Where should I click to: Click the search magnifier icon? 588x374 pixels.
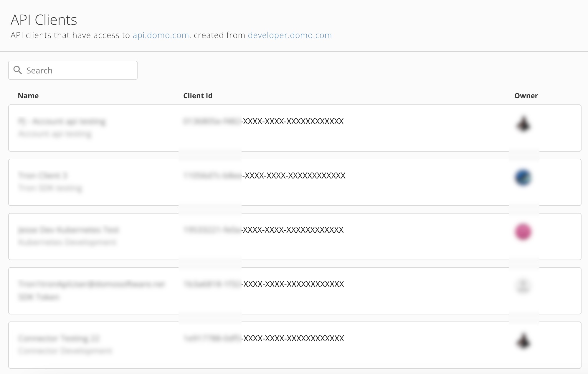[18, 70]
